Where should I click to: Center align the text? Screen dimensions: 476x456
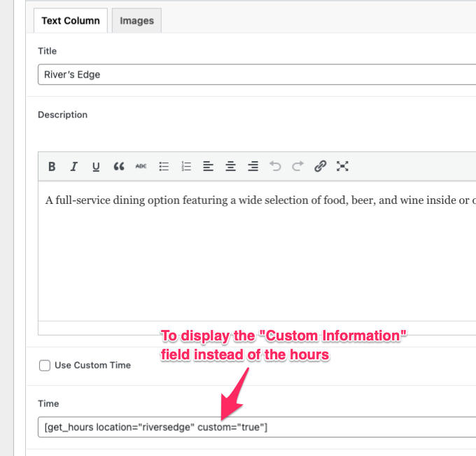230,167
